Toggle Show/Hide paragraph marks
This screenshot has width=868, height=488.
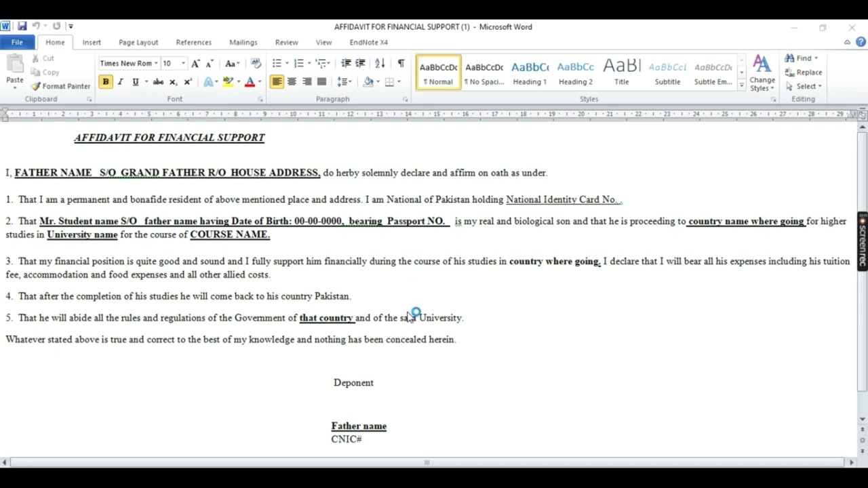(x=401, y=64)
